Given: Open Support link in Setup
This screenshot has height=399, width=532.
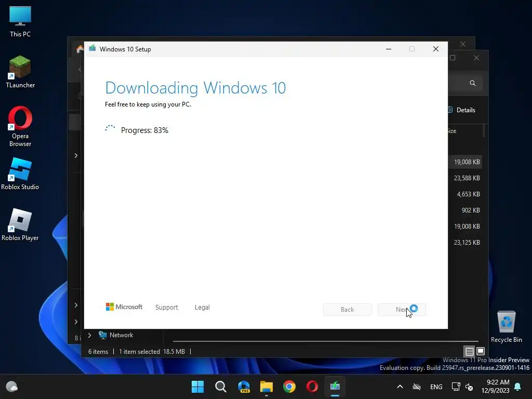Looking at the screenshot, I should tap(167, 307).
